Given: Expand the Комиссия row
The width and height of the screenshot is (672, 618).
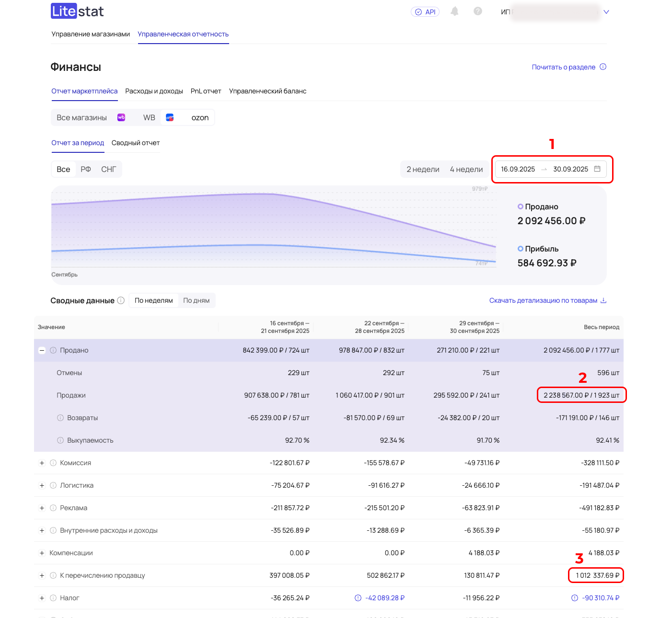Looking at the screenshot, I should point(42,463).
